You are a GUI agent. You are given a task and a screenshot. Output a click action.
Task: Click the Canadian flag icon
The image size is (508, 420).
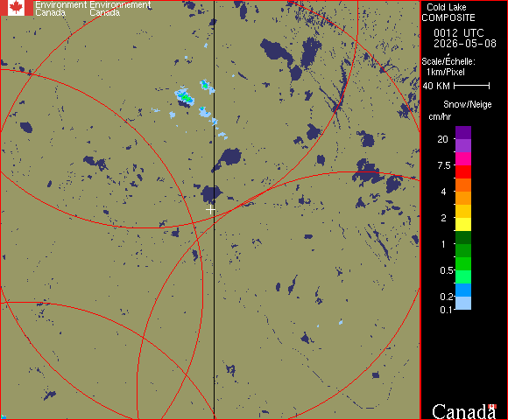16,8
